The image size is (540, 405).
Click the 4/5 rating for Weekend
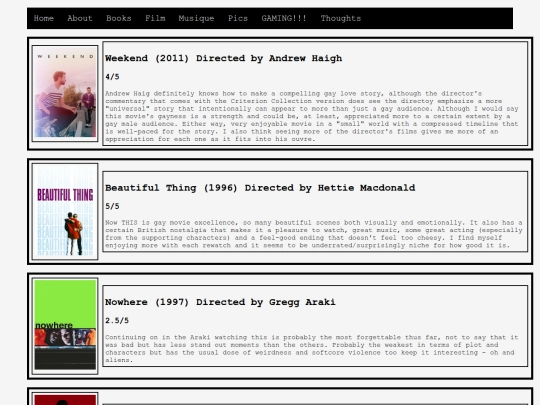(112, 77)
